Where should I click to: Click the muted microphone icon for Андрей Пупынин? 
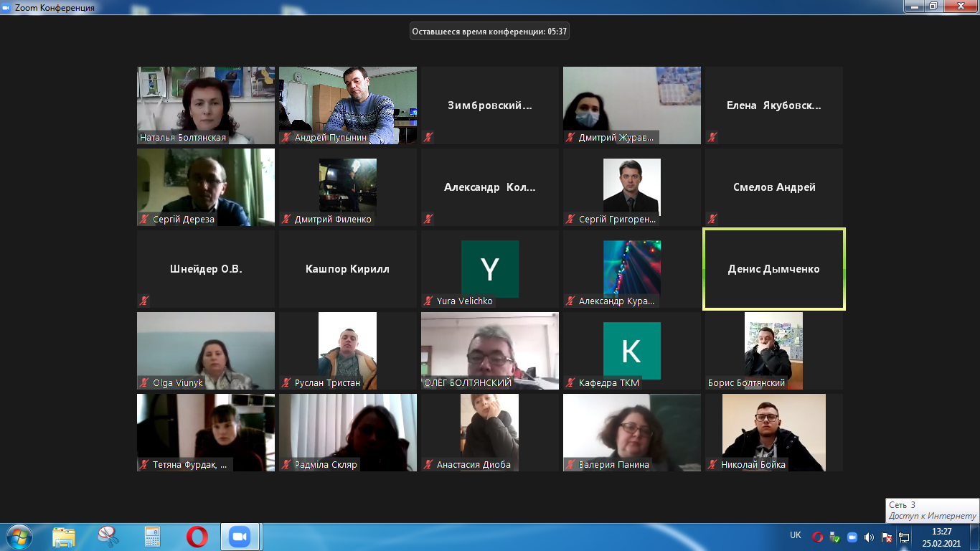(286, 137)
